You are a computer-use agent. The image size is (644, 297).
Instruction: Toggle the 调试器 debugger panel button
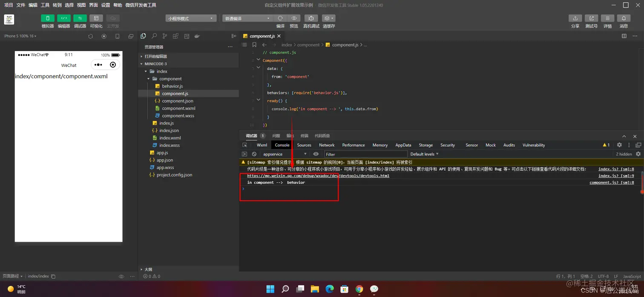click(80, 18)
